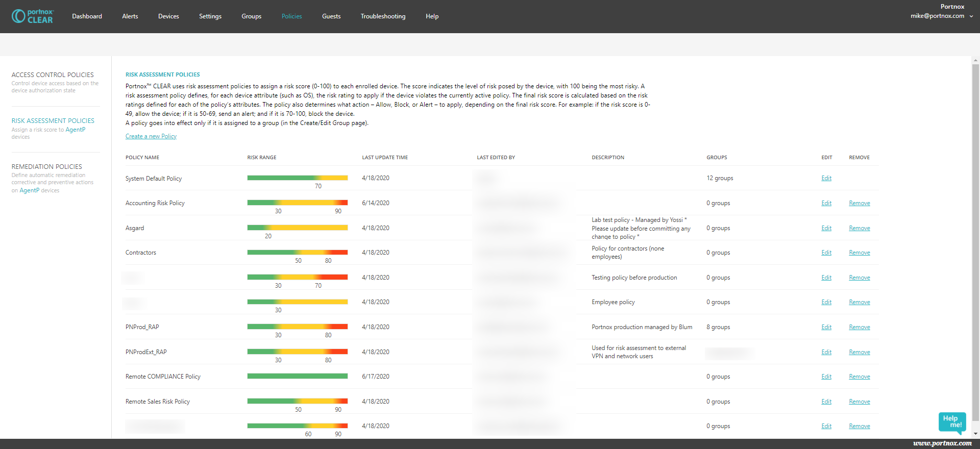Open the Guests page
The image size is (980, 449).
click(x=331, y=16)
